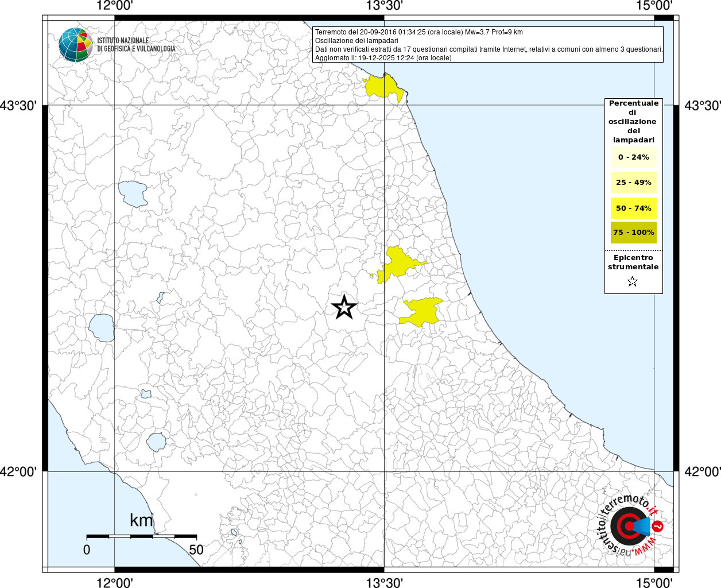Viewport: 721px width, 588px height.
Task: Click the "Oscillazione dei lampadari" subtitle
Action: (356, 41)
